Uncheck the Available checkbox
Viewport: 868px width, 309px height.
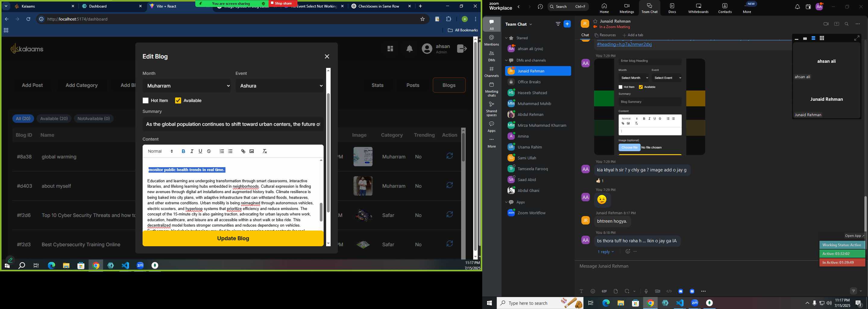tap(178, 100)
